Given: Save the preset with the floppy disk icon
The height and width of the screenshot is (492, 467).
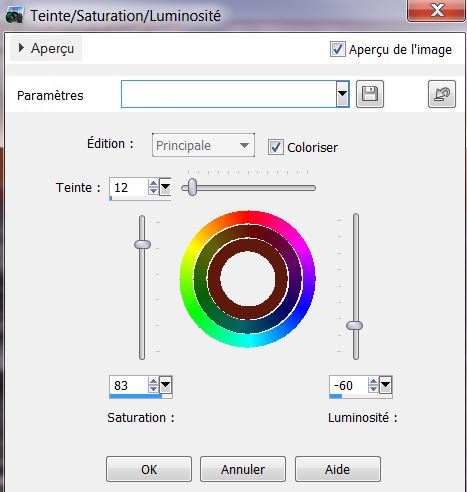Looking at the screenshot, I should click(370, 94).
